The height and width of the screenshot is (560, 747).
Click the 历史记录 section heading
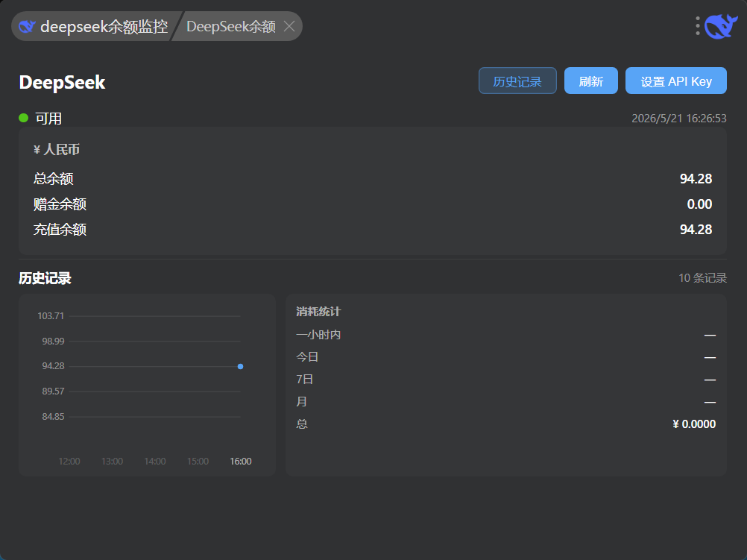[45, 278]
